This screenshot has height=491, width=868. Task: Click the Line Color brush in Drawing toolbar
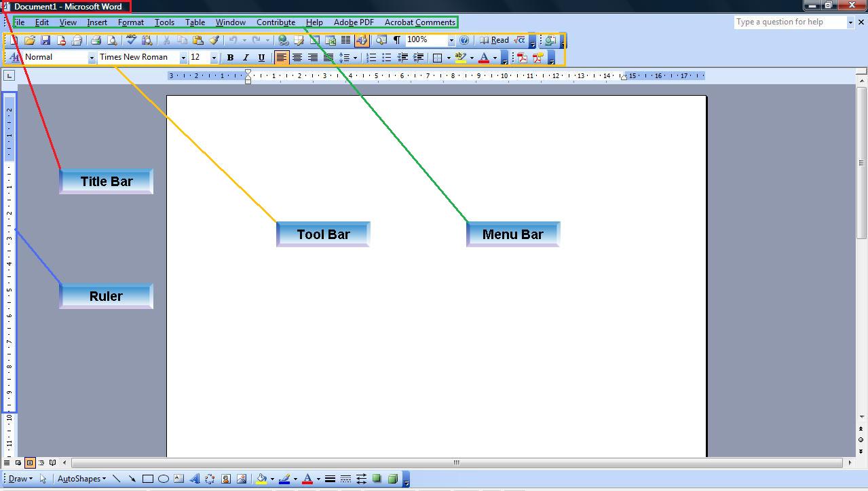click(284, 479)
